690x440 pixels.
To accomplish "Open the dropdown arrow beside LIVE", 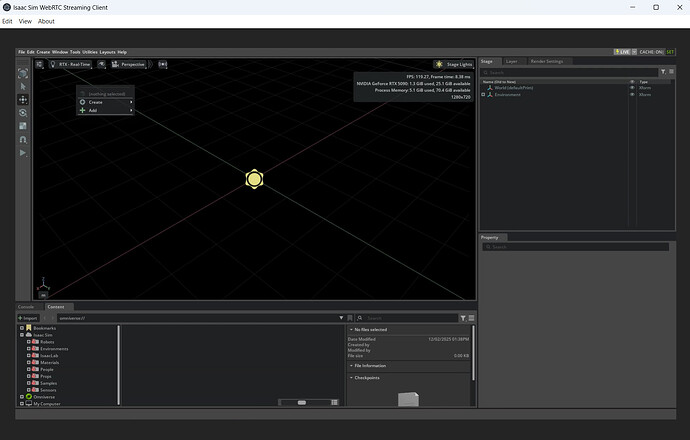I will [634, 52].
